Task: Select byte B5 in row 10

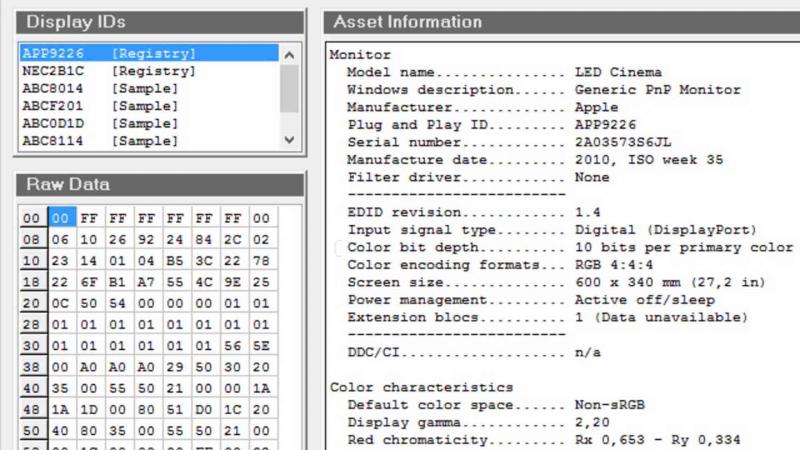Action: click(175, 261)
